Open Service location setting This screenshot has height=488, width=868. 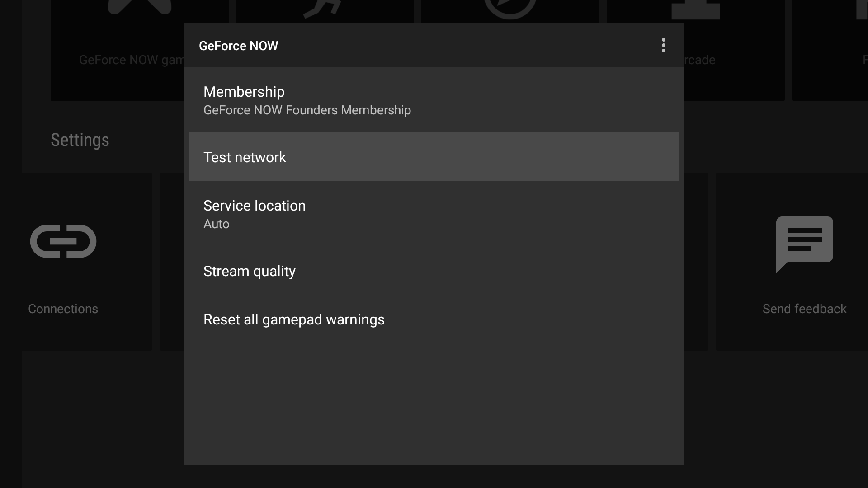434,214
